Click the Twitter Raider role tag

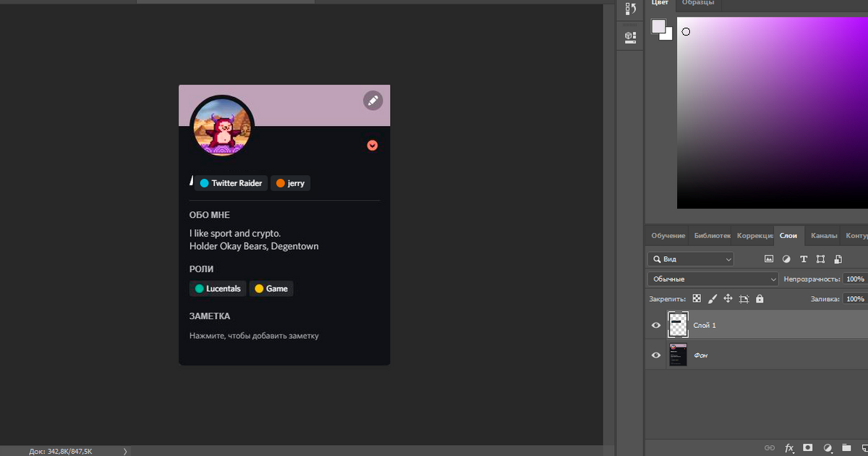(x=231, y=183)
